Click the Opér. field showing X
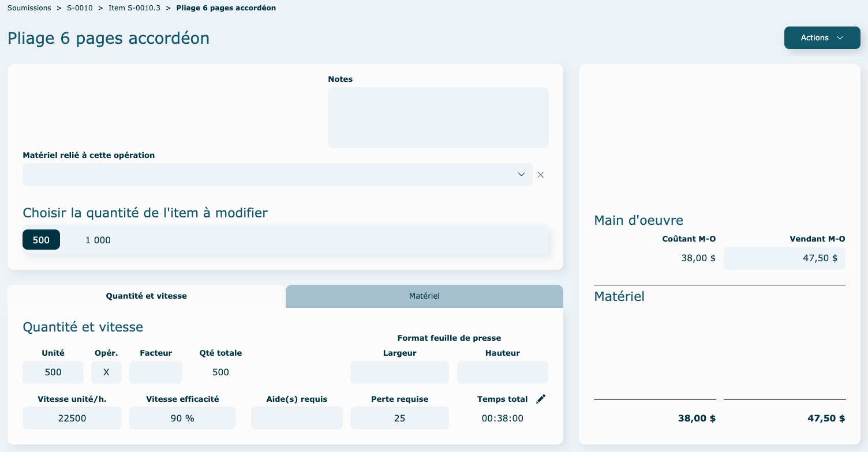 tap(106, 372)
